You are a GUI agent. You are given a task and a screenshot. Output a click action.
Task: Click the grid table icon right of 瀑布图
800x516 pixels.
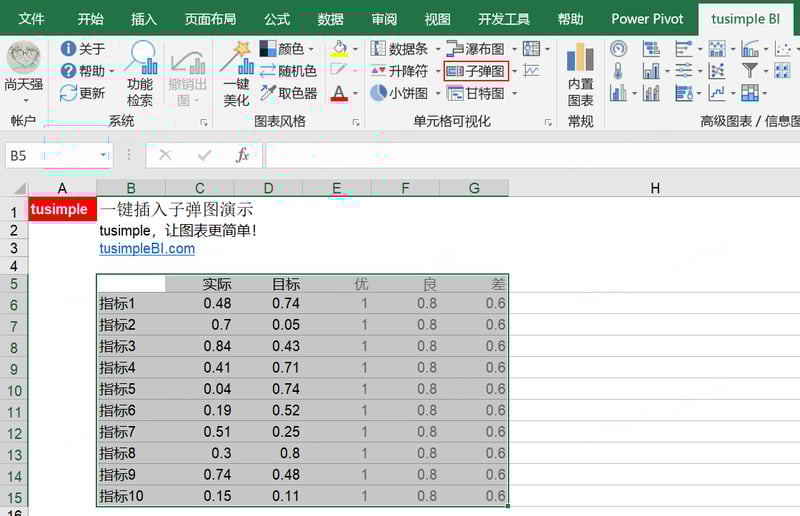point(531,49)
